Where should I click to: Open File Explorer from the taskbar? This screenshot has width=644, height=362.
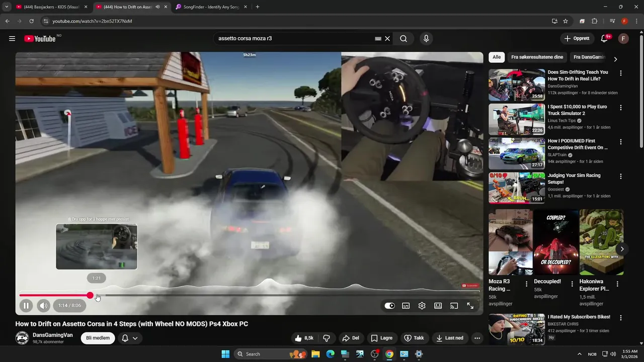click(315, 354)
